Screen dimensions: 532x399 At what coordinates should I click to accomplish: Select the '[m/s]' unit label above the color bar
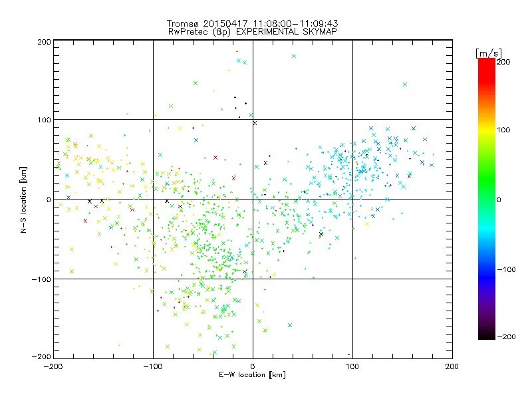(x=489, y=53)
